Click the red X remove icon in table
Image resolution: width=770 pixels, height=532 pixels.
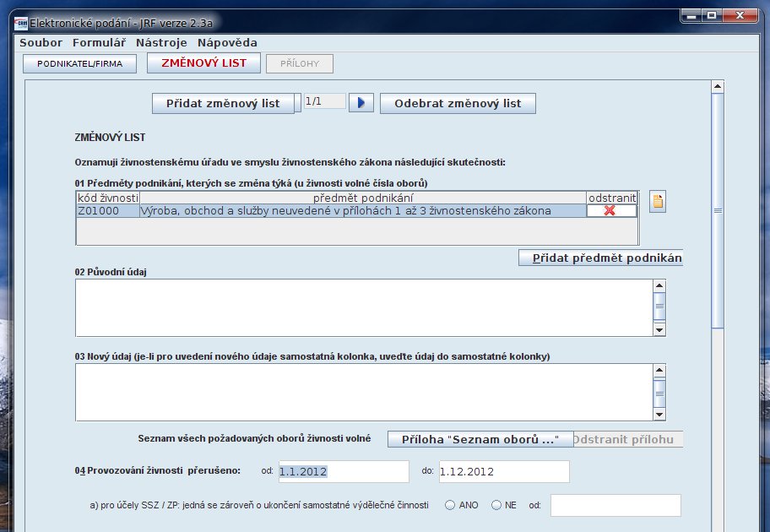click(611, 211)
